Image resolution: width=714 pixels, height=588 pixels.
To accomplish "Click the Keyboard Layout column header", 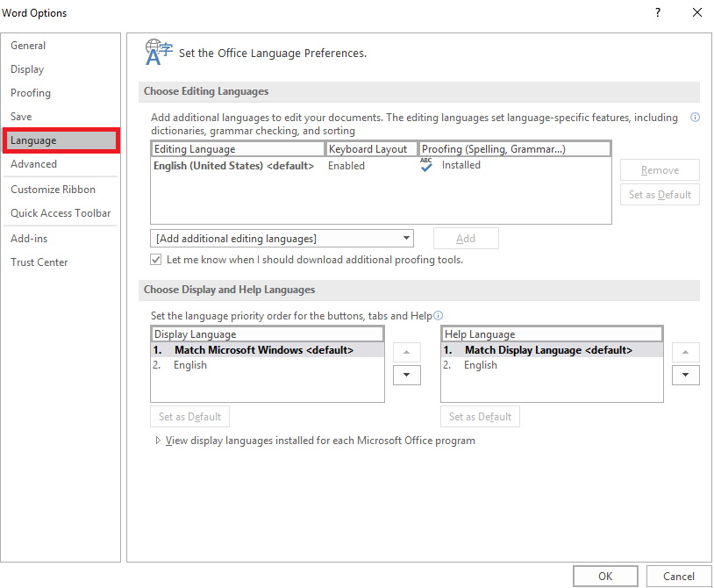I will (x=372, y=149).
